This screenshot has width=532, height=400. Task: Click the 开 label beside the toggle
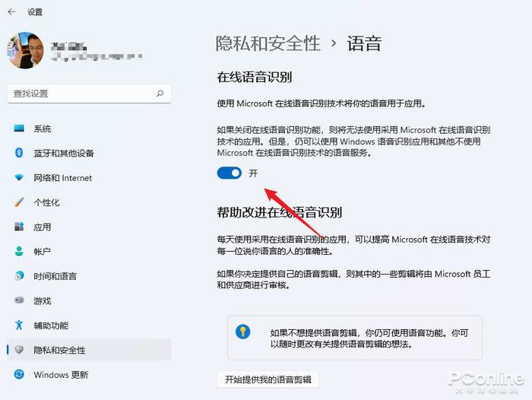pos(253,173)
